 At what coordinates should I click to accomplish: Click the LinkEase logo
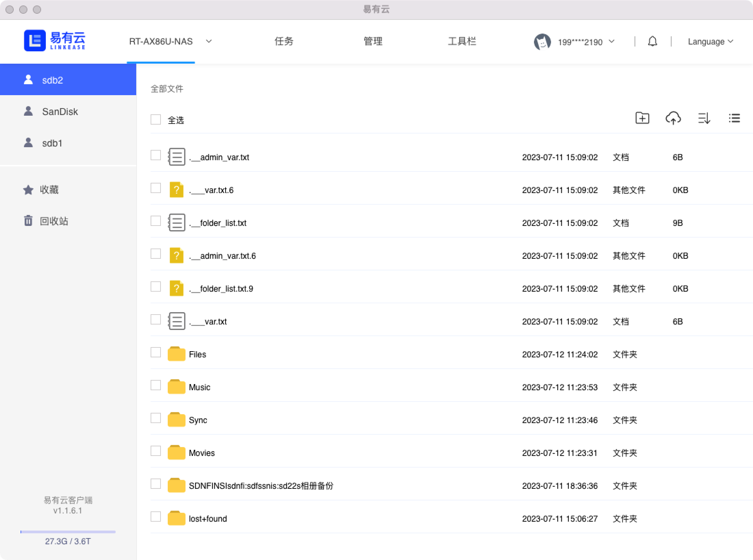point(55,40)
